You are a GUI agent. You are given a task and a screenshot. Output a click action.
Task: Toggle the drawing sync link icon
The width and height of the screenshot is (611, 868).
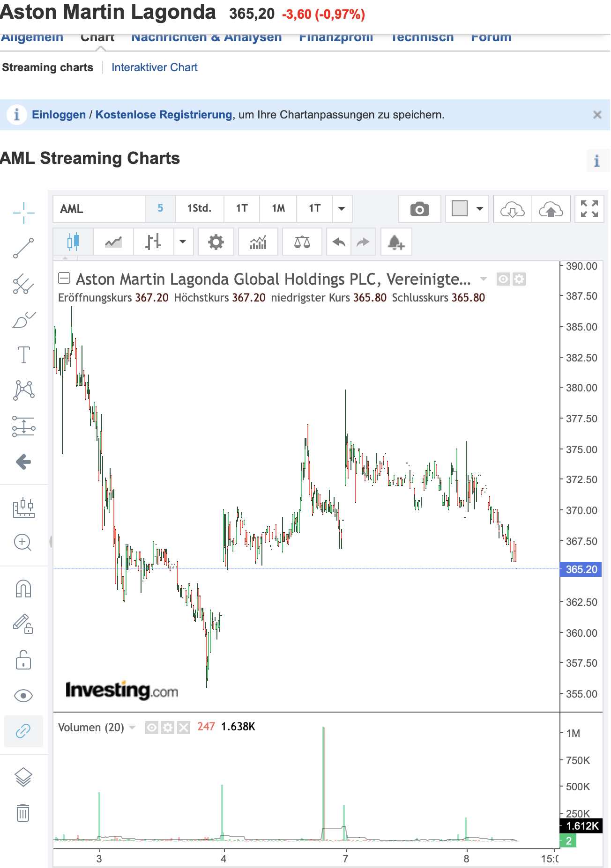pyautogui.click(x=23, y=731)
